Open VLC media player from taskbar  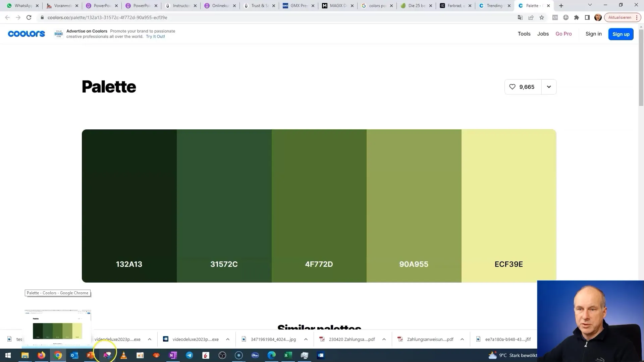pos(123,355)
